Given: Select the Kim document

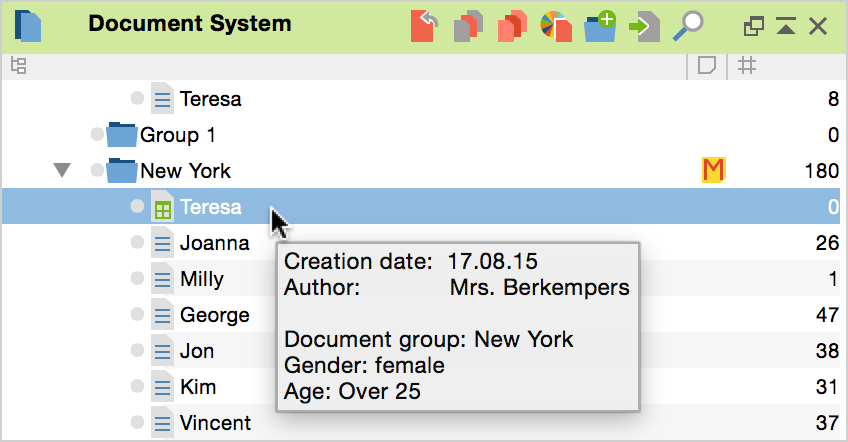Looking at the screenshot, I should click(198, 387).
